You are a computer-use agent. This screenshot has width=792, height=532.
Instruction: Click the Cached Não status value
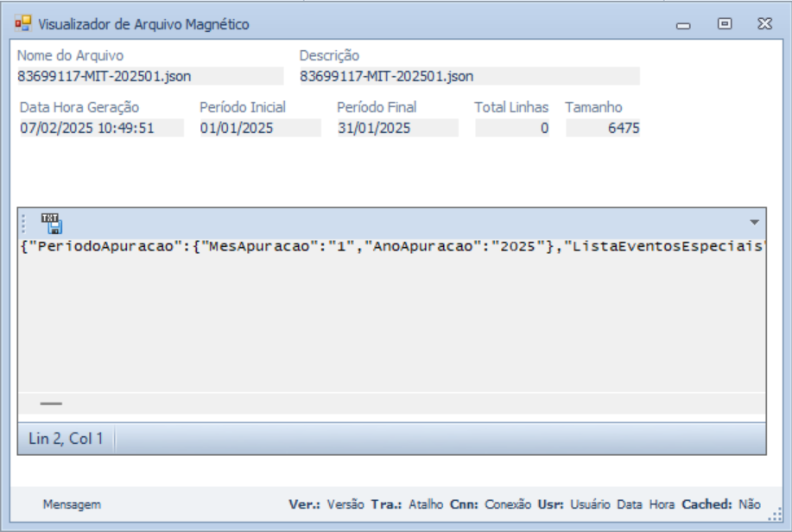(750, 504)
